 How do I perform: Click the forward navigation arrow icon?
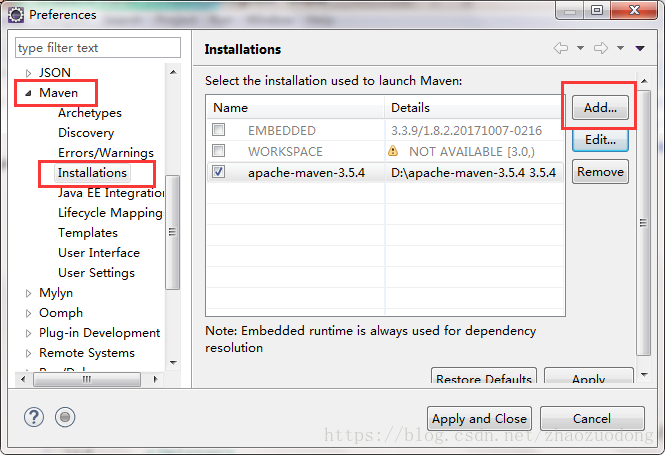coord(601,48)
